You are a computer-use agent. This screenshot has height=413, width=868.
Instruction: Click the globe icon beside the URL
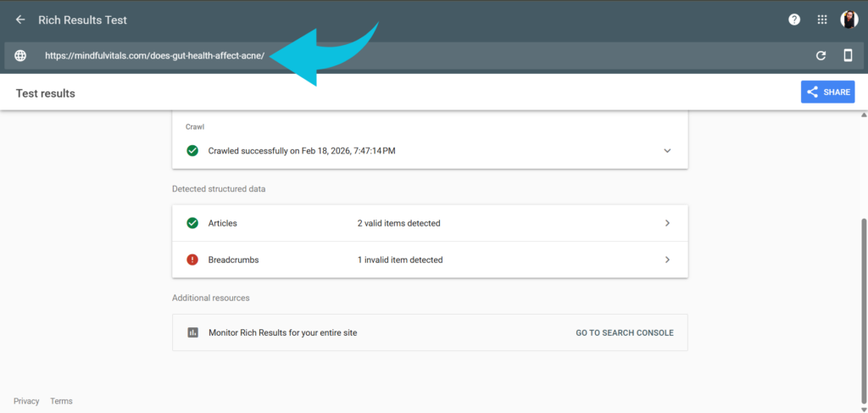point(20,55)
